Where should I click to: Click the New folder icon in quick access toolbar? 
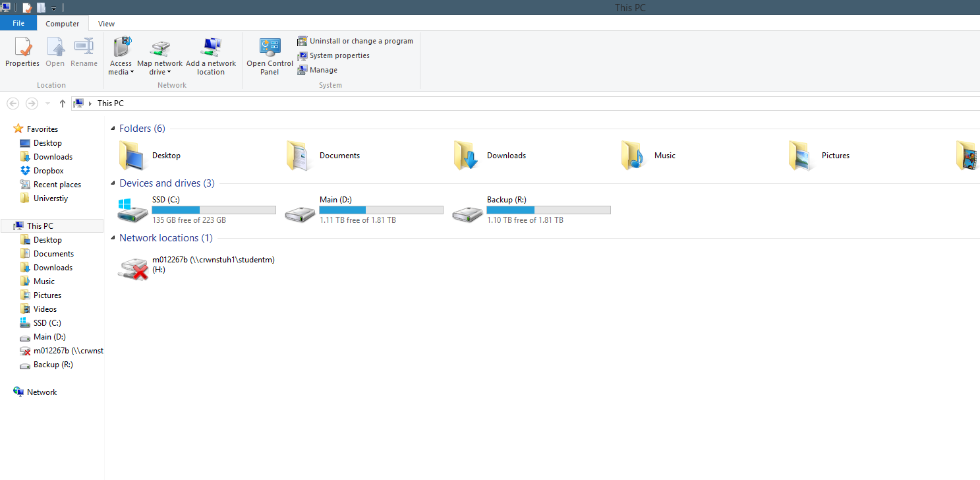[x=41, y=8]
